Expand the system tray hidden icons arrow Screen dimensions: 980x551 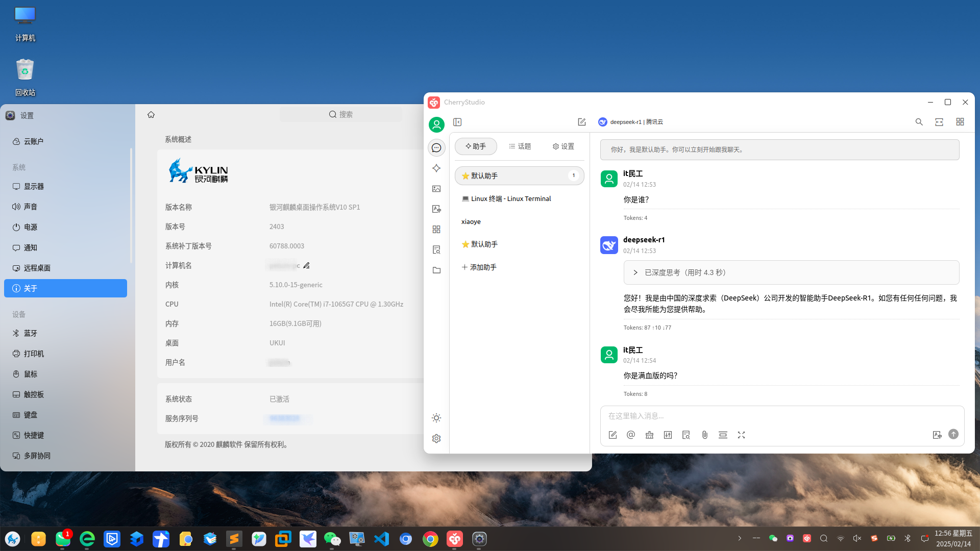(x=740, y=538)
